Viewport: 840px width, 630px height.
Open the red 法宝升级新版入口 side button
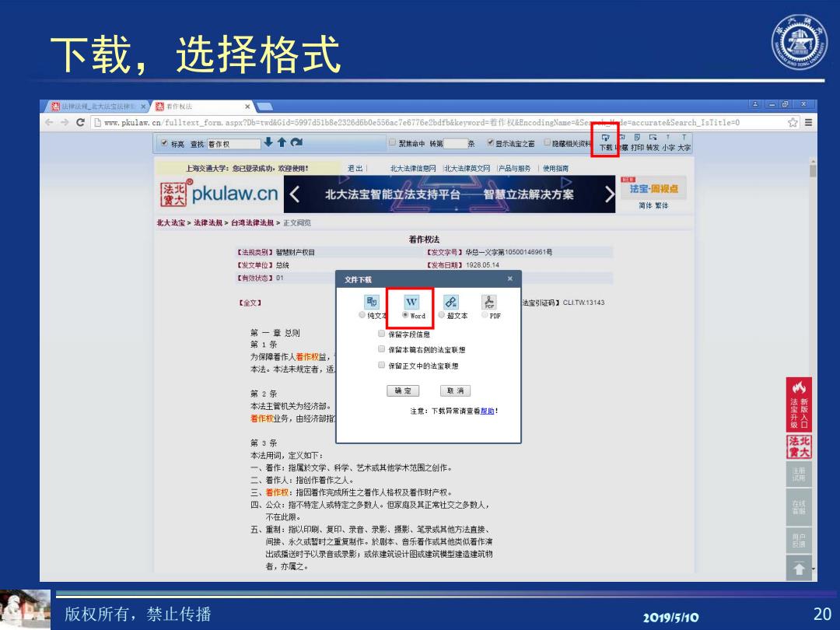point(799,404)
